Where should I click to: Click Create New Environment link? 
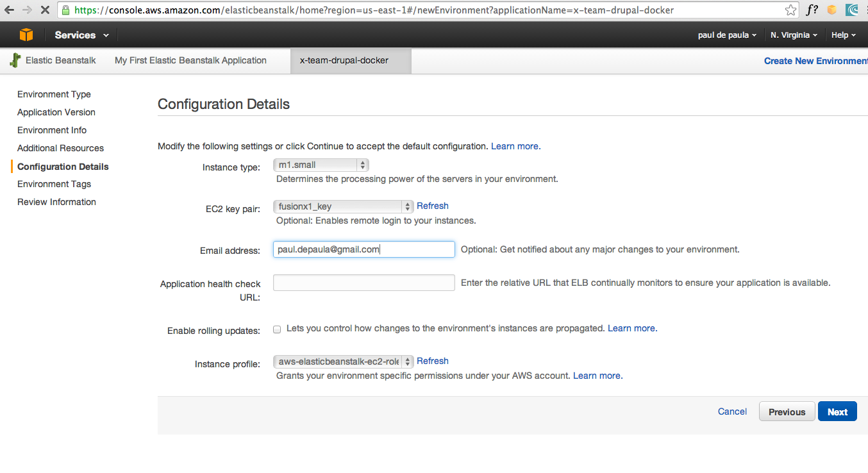pos(815,61)
